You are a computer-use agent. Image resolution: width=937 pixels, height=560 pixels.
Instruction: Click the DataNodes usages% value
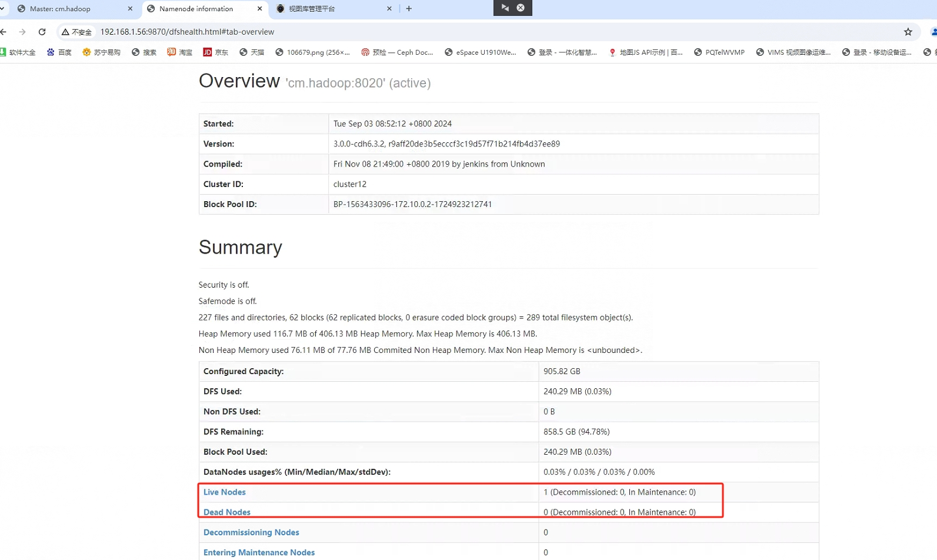(599, 472)
